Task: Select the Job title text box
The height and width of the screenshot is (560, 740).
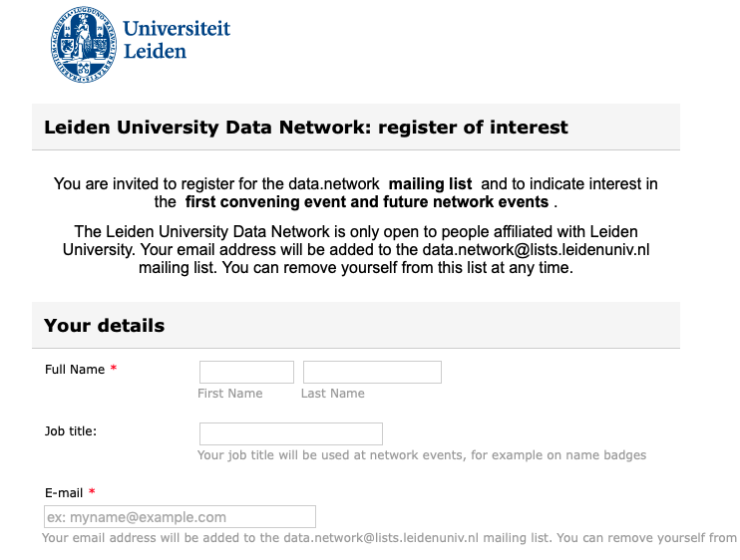Action: (291, 433)
